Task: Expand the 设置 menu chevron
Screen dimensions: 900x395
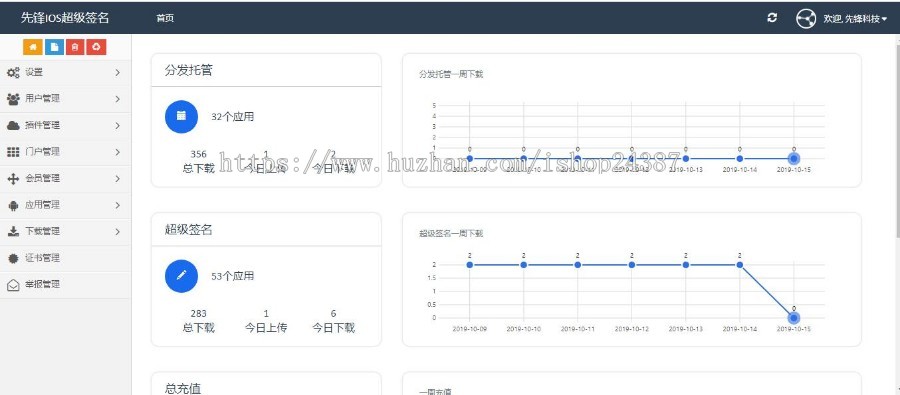Action: (117, 72)
